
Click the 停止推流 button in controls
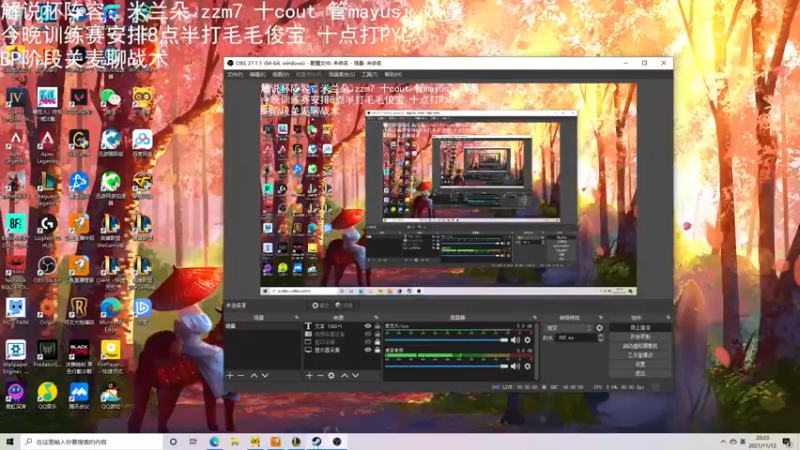tap(640, 328)
